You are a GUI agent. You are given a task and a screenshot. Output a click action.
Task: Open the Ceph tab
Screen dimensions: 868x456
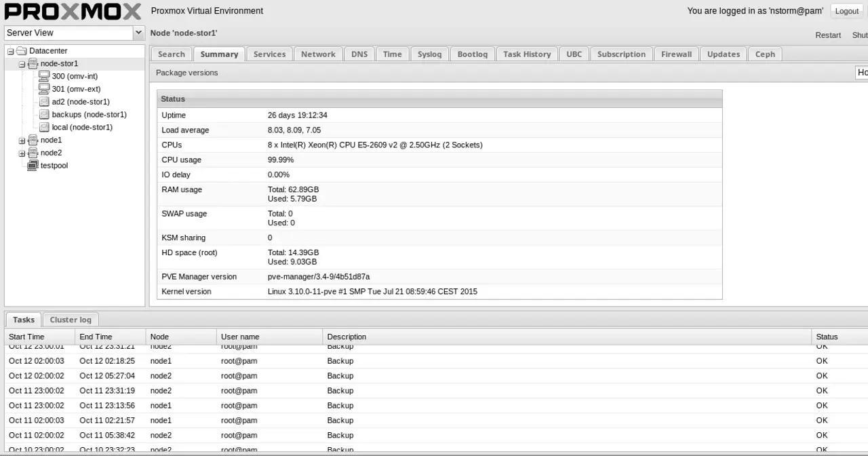(765, 54)
